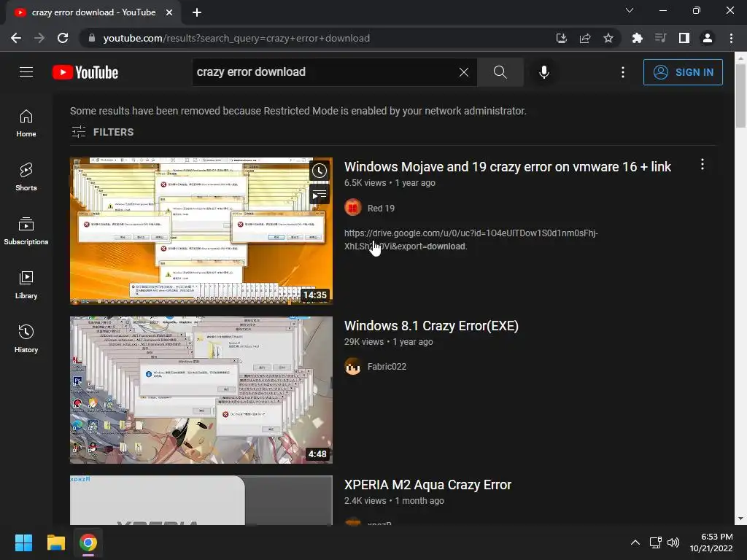747x560 pixels.
Task: Open Red 19 channel name link
Action: (x=381, y=208)
